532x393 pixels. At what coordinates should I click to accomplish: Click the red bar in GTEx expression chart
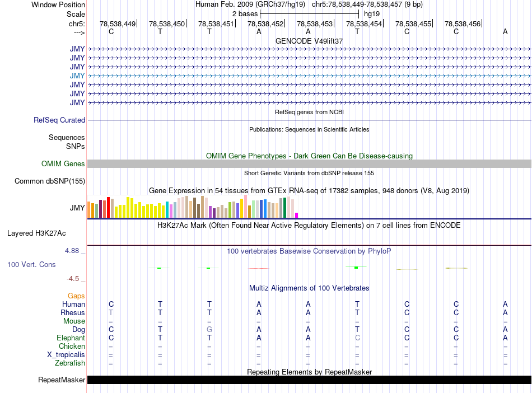click(108, 207)
